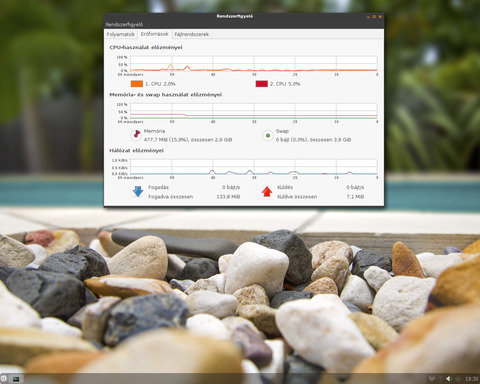The height and width of the screenshot is (384, 480).
Task: Switch to the Folyamatok tab
Action: tap(121, 34)
